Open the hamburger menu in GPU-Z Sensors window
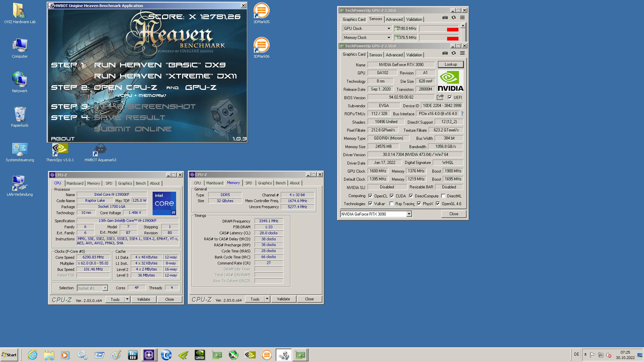The width and height of the screenshot is (644, 362). pyautogui.click(x=462, y=17)
